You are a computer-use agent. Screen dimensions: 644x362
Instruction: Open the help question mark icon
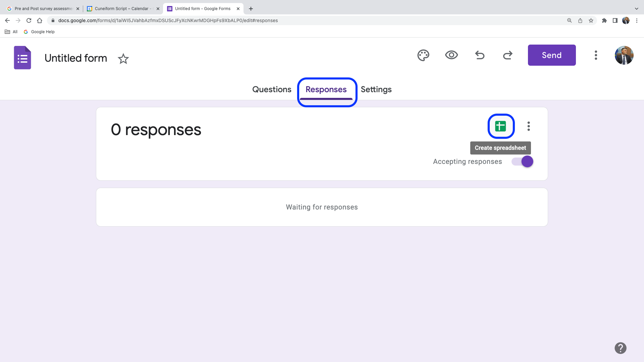[620, 348]
